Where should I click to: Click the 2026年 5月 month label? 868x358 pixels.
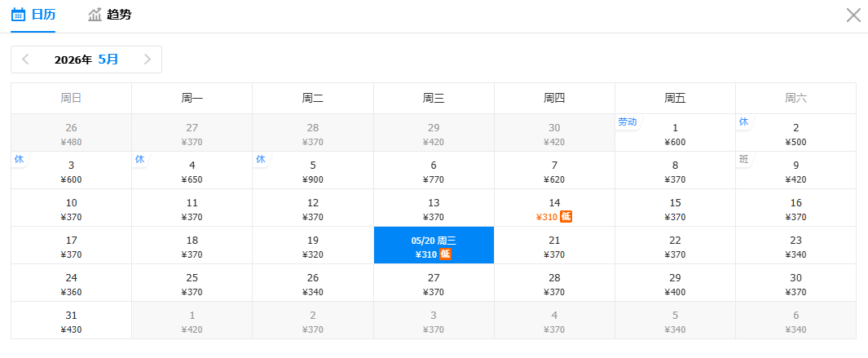(x=86, y=59)
